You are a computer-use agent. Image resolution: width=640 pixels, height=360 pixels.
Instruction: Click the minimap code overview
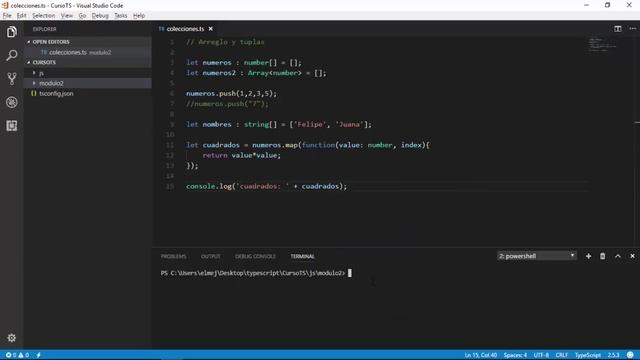point(602,44)
